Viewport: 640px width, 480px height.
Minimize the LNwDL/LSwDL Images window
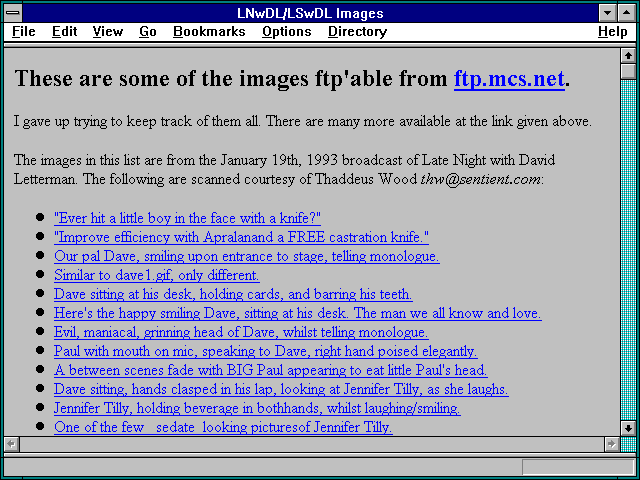point(607,13)
